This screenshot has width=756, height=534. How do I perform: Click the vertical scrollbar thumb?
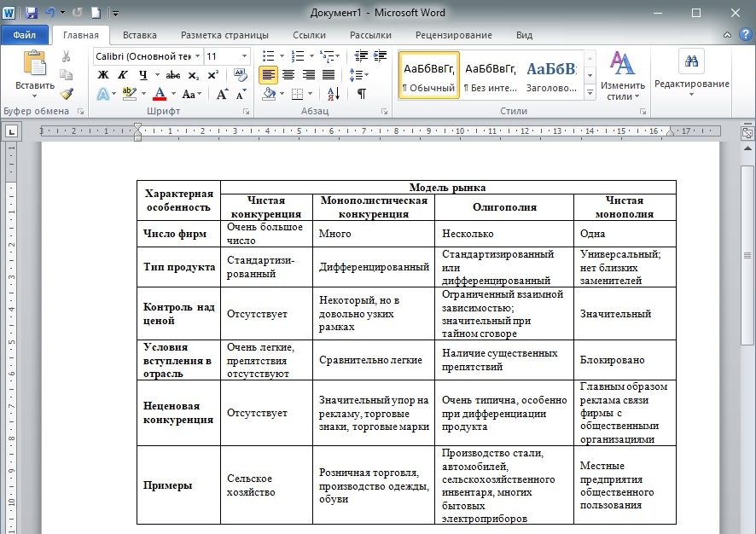coord(747,255)
